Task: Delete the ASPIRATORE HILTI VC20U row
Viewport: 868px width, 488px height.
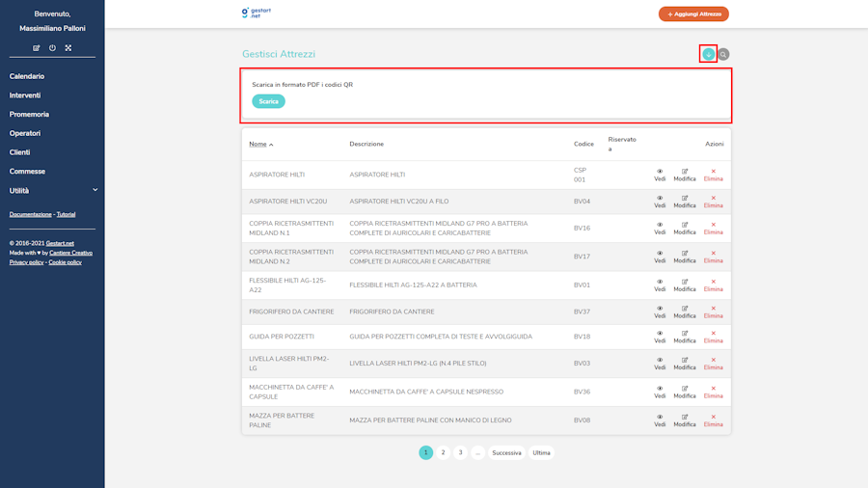Action: coord(713,202)
